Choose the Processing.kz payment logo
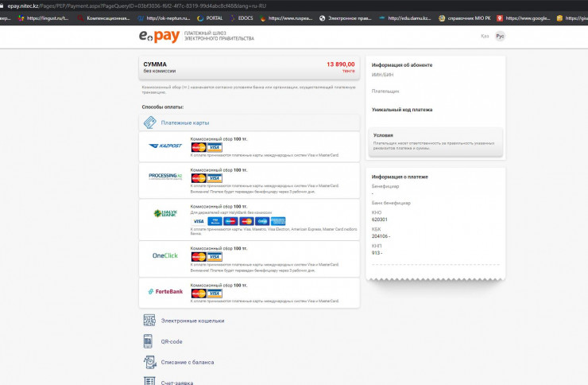The height and width of the screenshot is (385, 588). click(165, 176)
